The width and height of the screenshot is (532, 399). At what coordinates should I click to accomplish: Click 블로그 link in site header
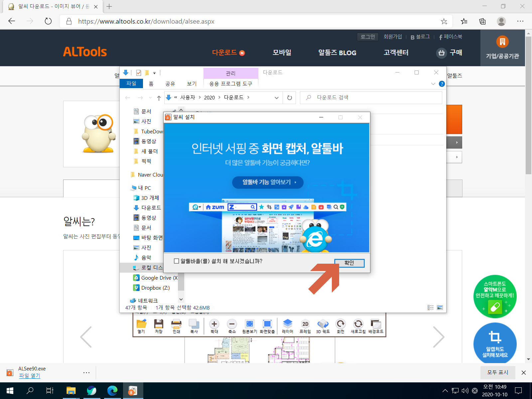click(420, 37)
